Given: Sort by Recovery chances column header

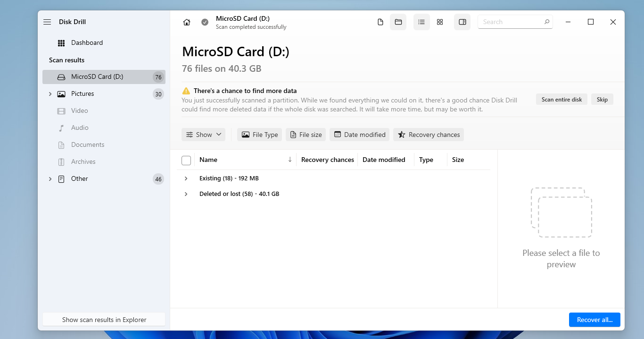Looking at the screenshot, I should point(328,160).
